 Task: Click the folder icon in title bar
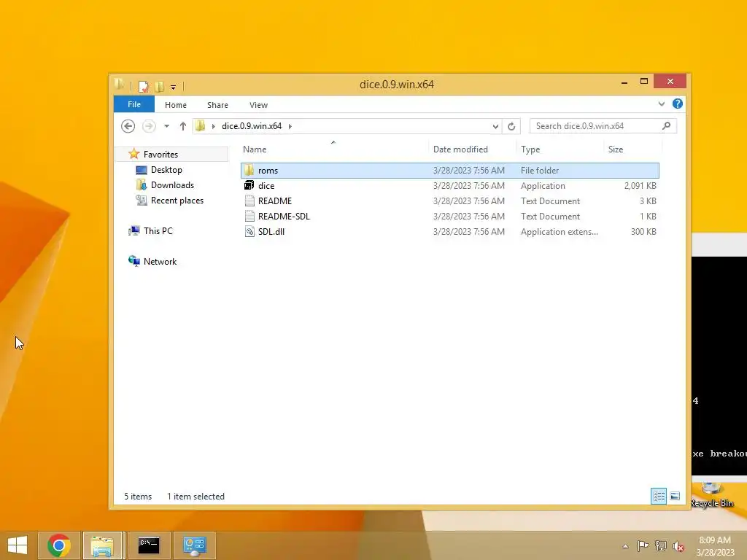coord(120,85)
